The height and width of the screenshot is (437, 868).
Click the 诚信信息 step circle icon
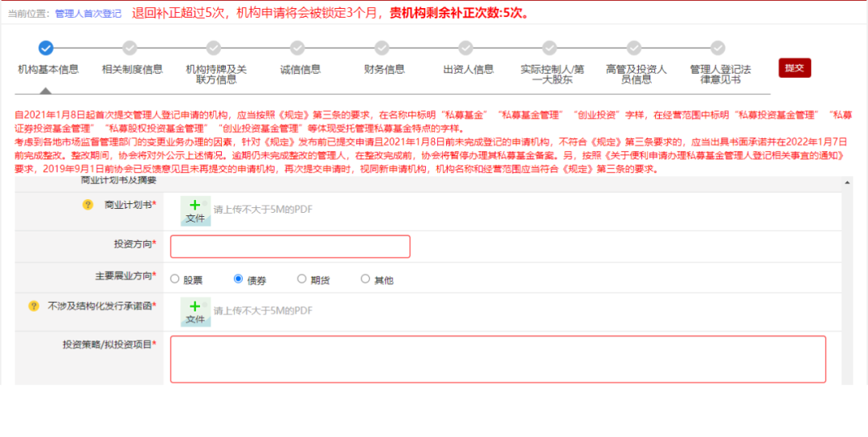(x=298, y=48)
